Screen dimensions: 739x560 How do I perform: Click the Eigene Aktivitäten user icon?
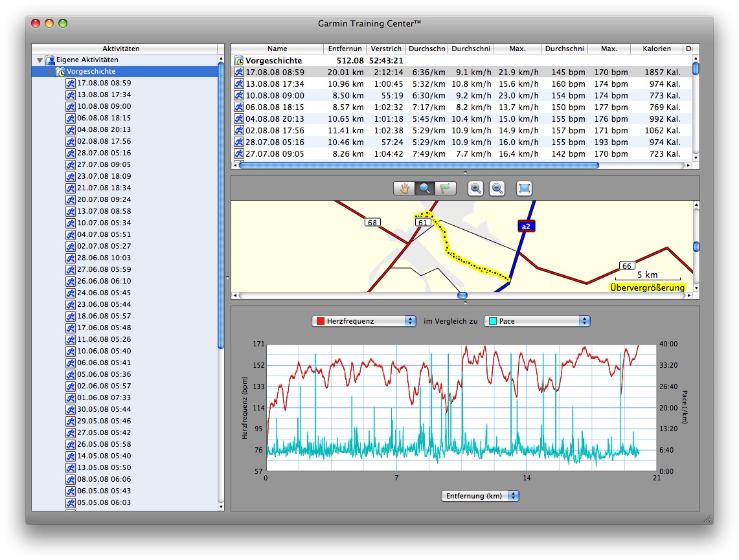tap(50, 60)
